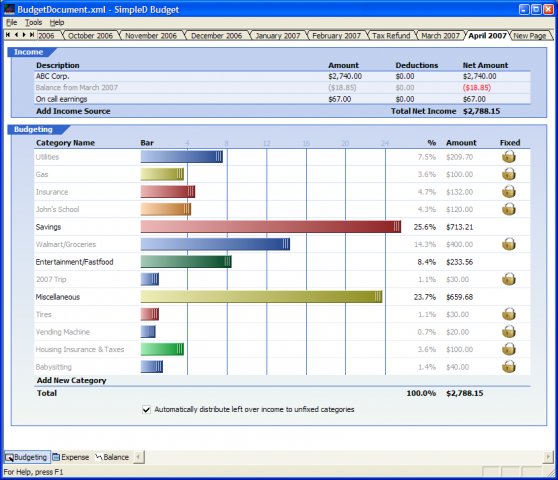Switch to the October 2006 tab

[x=90, y=36]
